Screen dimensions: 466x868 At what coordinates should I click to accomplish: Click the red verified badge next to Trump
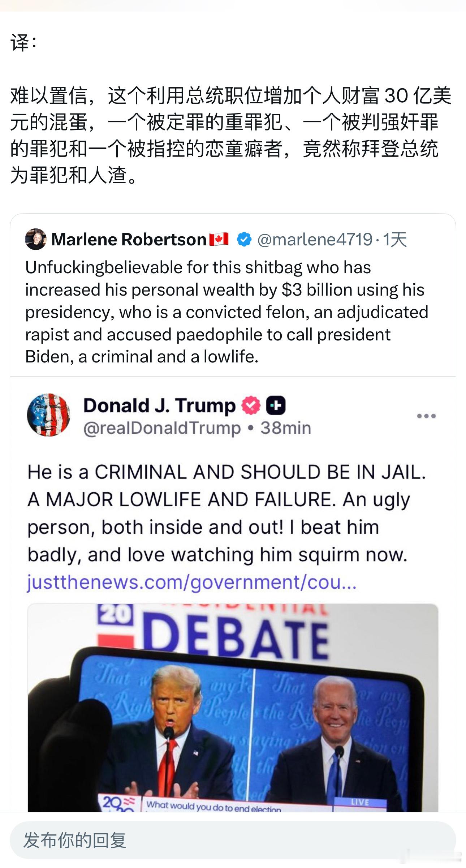point(251,405)
